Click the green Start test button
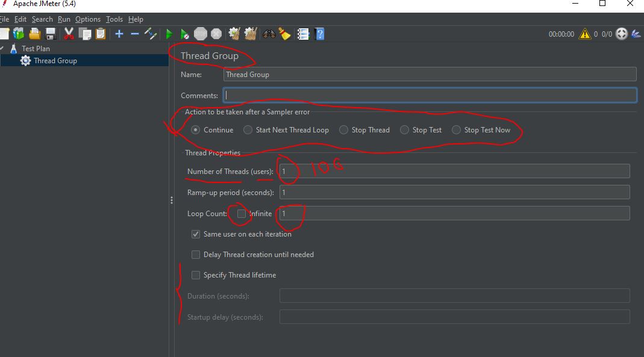Image resolution: width=644 pixels, height=357 pixels. pos(169,34)
